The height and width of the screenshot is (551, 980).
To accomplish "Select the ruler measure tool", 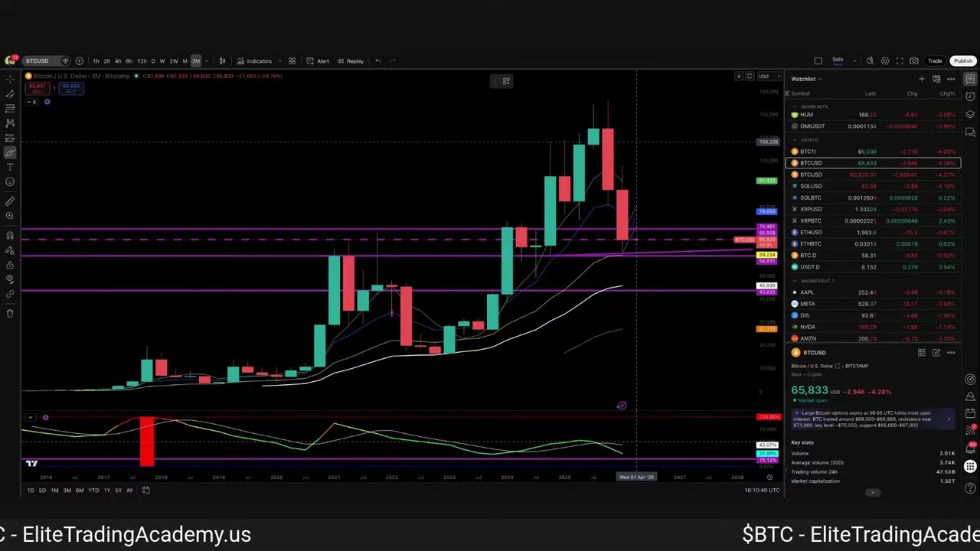I will [10, 201].
